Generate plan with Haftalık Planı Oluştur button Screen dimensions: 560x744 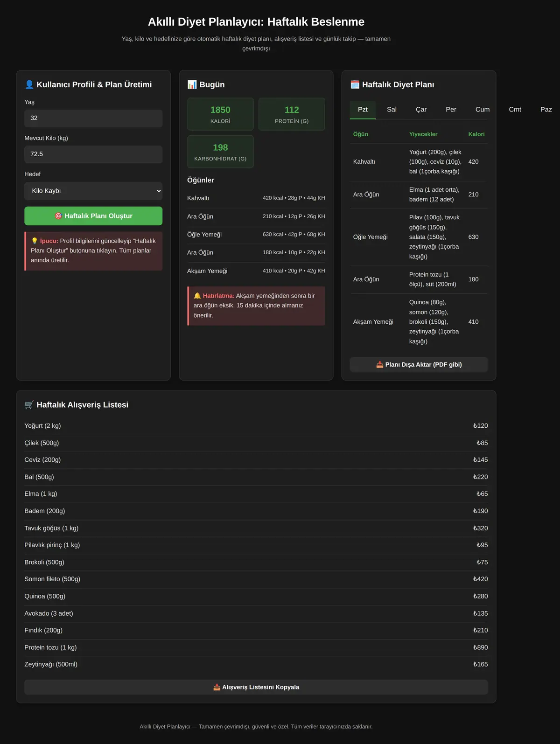point(93,216)
